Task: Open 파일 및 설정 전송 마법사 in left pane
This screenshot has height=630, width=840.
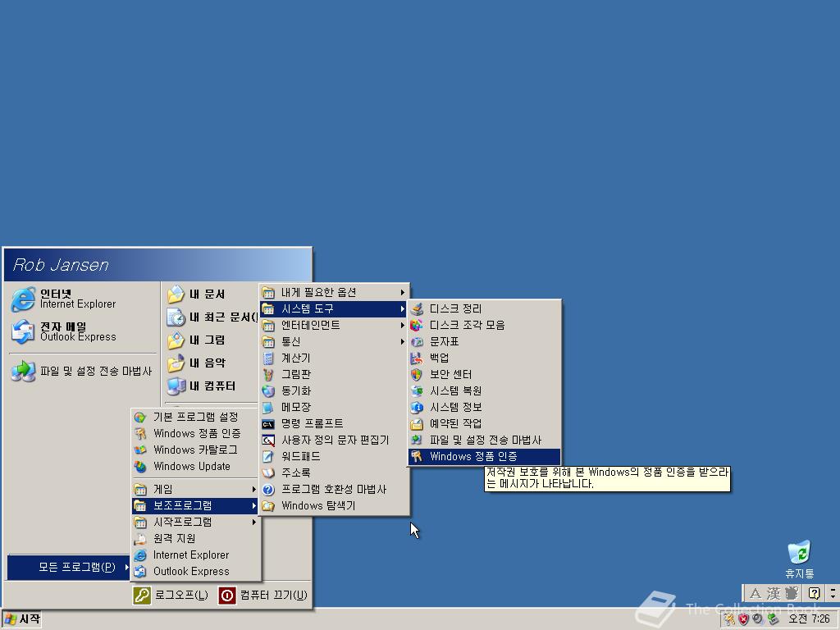Action: 82,371
